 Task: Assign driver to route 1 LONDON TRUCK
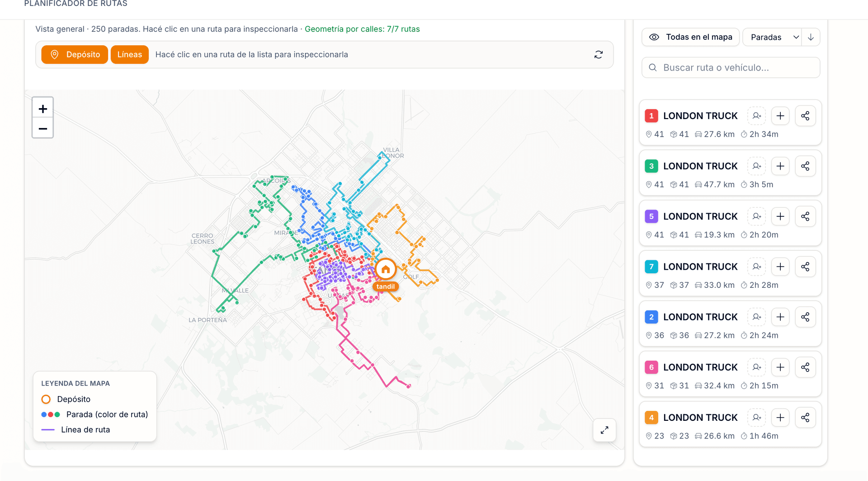pyautogui.click(x=757, y=116)
